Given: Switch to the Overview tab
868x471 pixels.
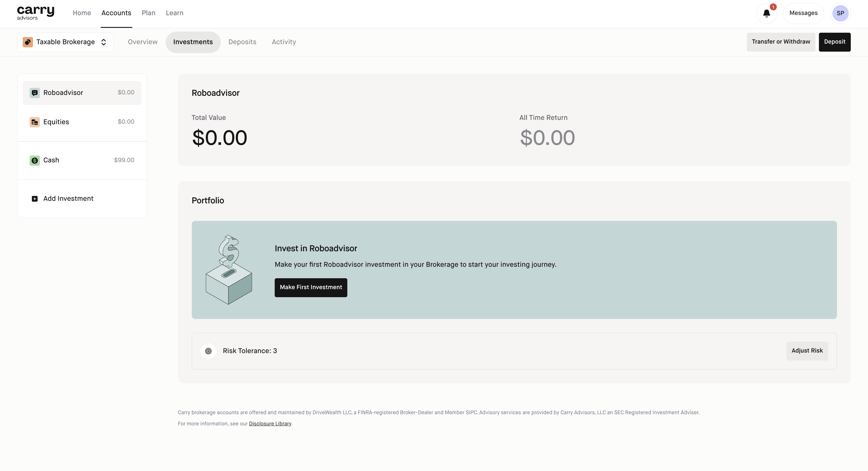Looking at the screenshot, I should (x=143, y=42).
